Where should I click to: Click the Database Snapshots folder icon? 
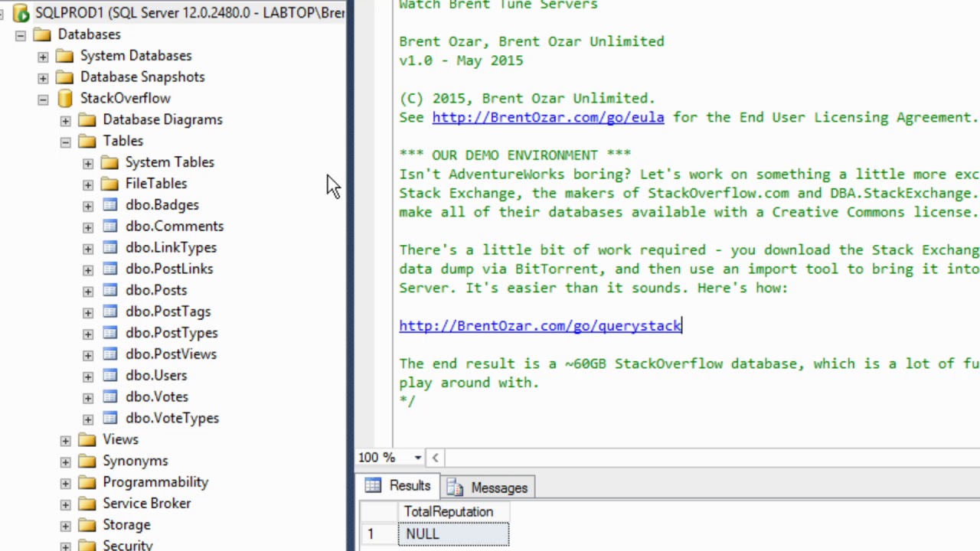coord(65,77)
